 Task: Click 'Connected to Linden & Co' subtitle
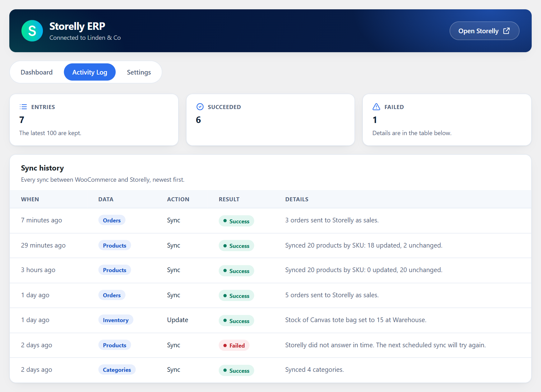[85, 38]
